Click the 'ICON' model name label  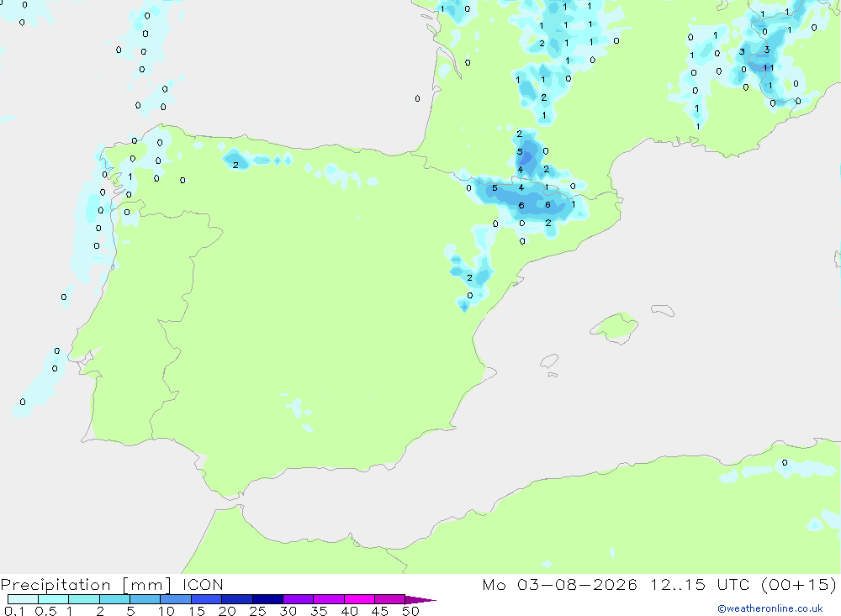point(203,584)
